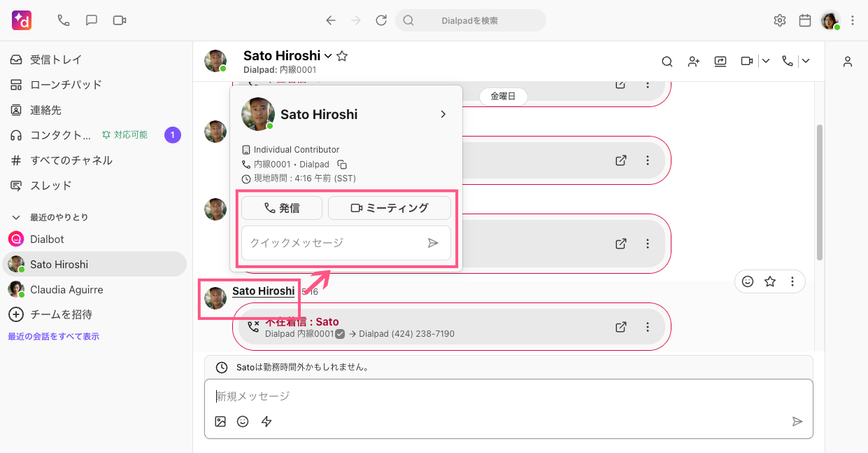Viewport: 868px width, 453px height.
Task: Click the unread badge showing 1
Action: pos(173,135)
